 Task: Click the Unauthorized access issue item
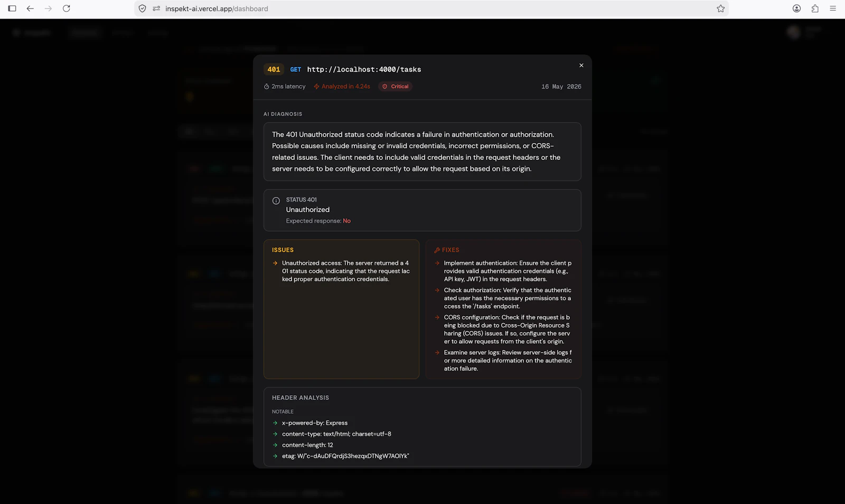point(345,271)
